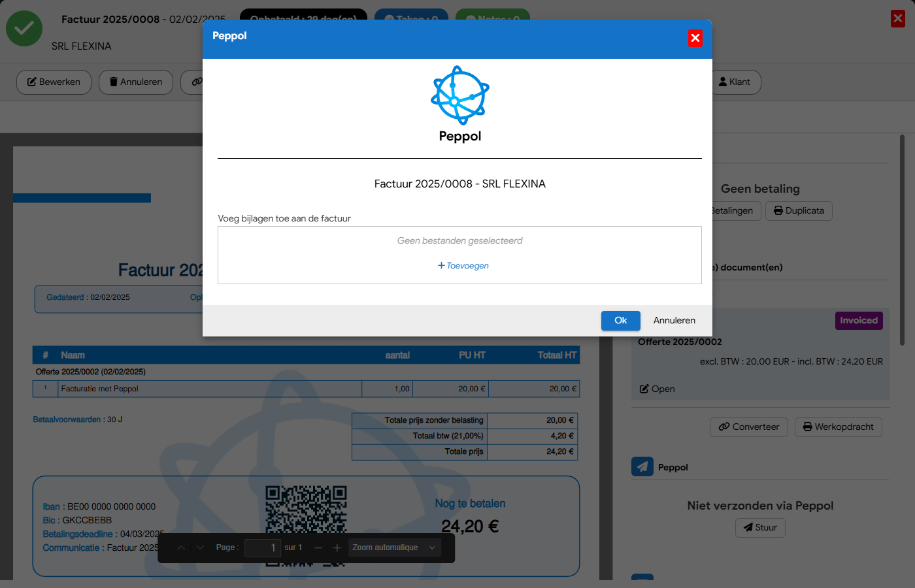The width and height of the screenshot is (915, 588).
Task: Close the invoice view with top-right X
Action: coord(898,18)
